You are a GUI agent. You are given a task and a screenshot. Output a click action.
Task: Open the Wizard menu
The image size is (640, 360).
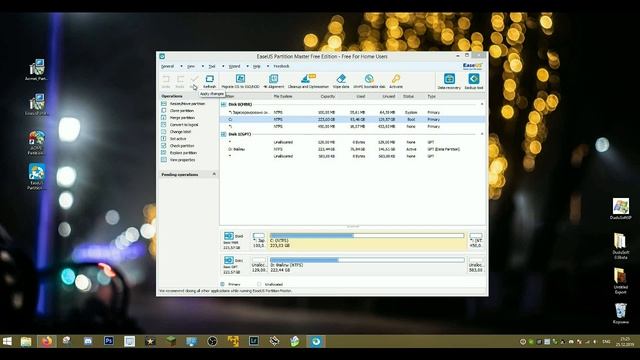click(x=234, y=66)
